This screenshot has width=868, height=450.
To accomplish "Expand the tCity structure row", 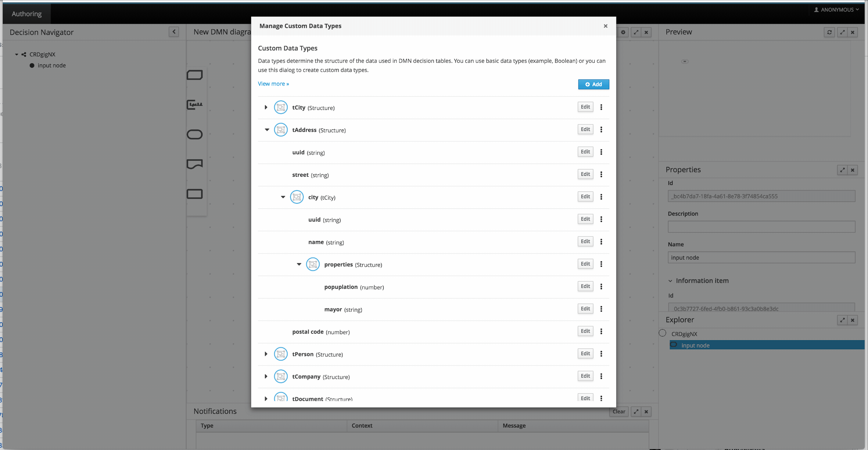I will tap(266, 107).
